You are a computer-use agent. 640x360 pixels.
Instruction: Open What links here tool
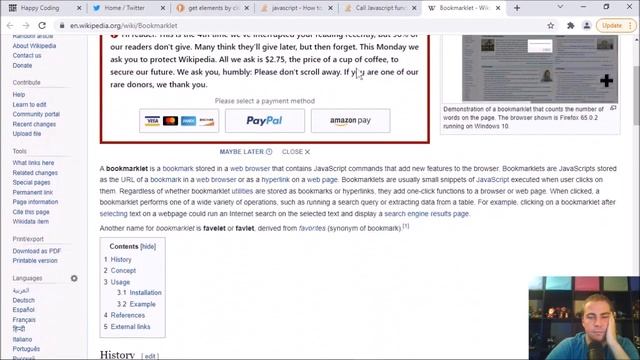click(33, 162)
